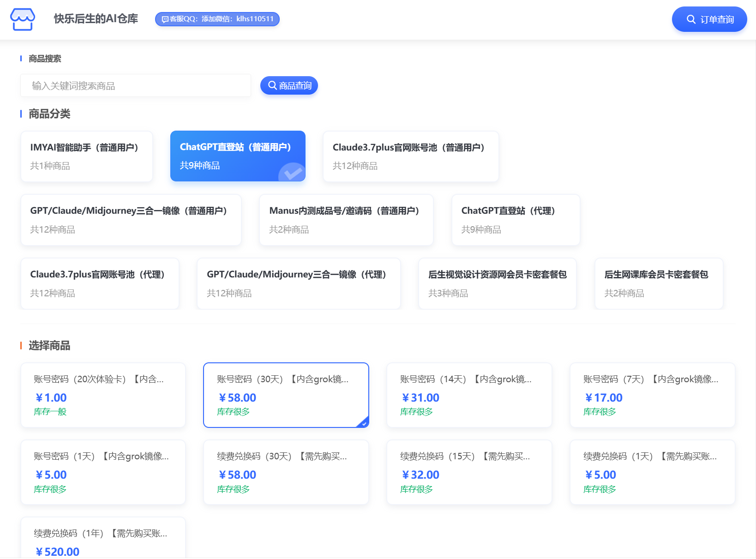
Task: Choose product 续费兑换码（30天）priced ¥58.00
Action: pyautogui.click(x=286, y=472)
